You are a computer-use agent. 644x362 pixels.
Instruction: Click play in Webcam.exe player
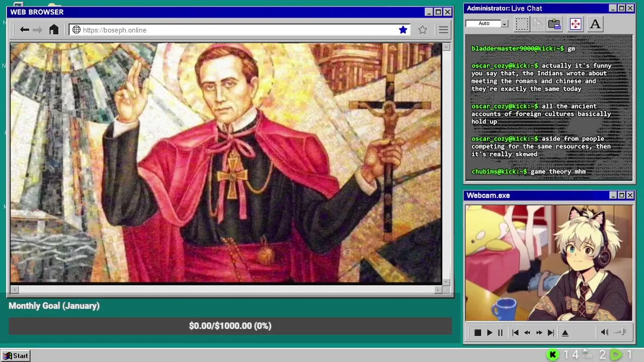click(490, 332)
